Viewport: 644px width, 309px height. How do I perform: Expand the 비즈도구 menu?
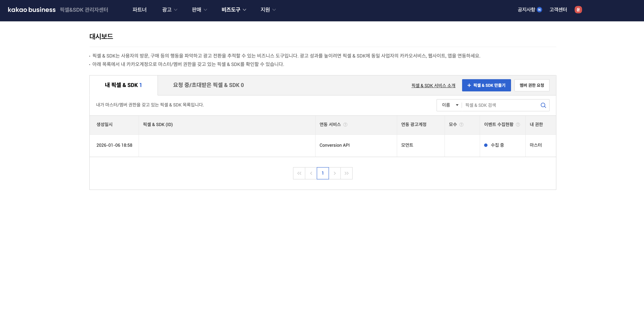pos(234,10)
